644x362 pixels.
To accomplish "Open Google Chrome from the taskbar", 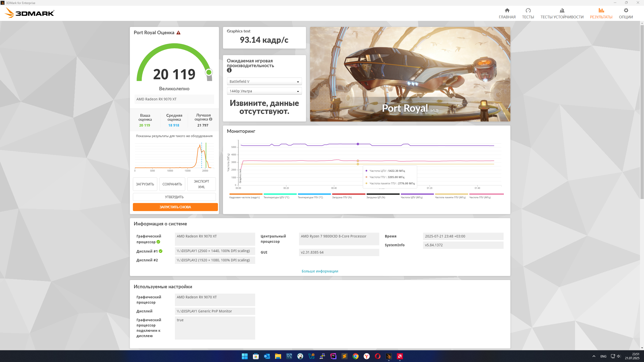I will (355, 356).
